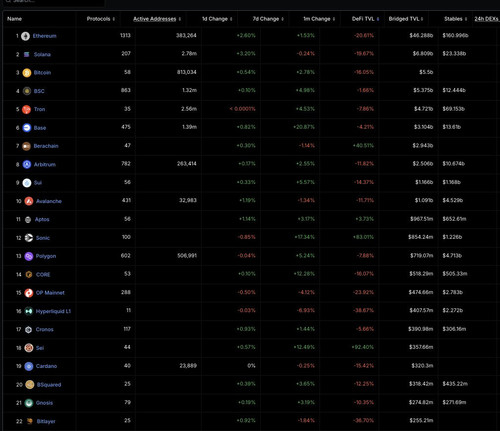Image resolution: width=500 pixels, height=431 pixels.
Task: Sort by Stables using its sort arrow
Action: pos(466,19)
